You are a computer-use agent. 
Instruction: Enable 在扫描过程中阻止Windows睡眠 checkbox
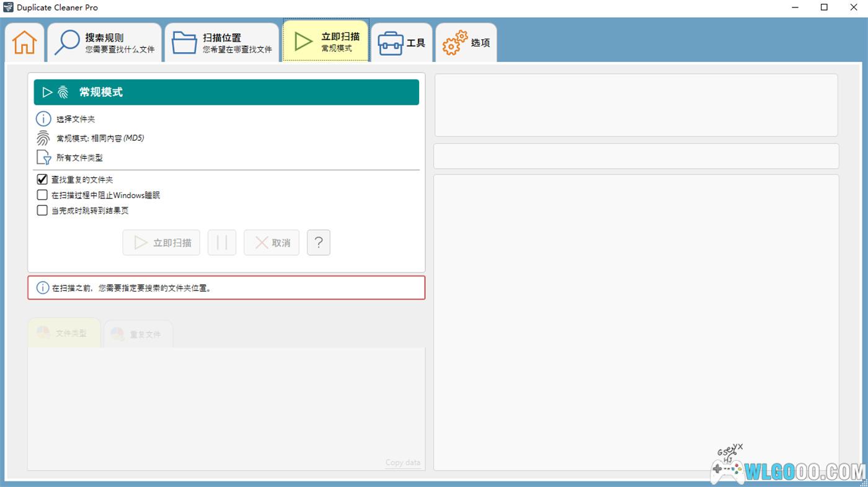pos(42,195)
